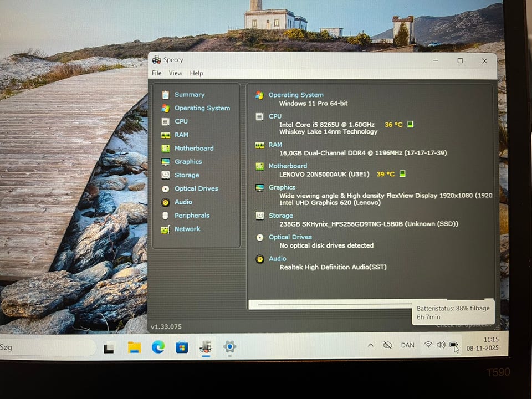
Task: Open File Explorer from the taskbar
Action: (x=134, y=347)
